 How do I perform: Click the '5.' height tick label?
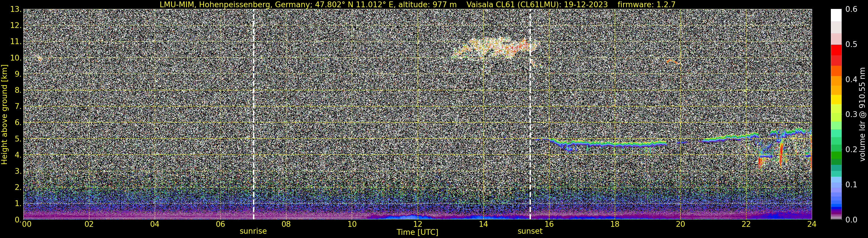18,139
